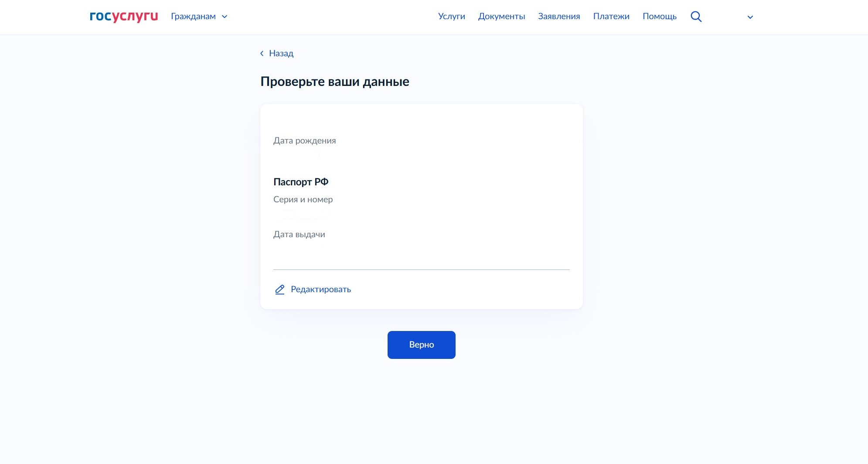Screen dimensions: 868x464
Task: Select the Серия и номер label
Action: pyautogui.click(x=303, y=199)
